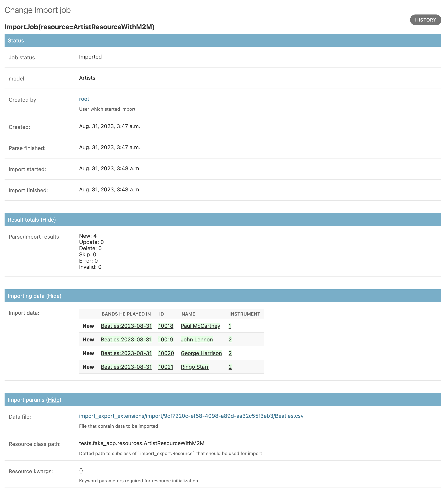Hide the Import params section
The width and height of the screenshot is (448, 490).
[54, 400]
